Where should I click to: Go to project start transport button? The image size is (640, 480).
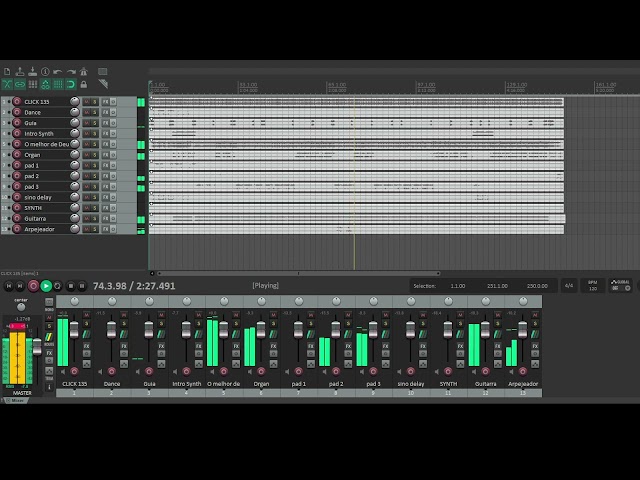tap(9, 286)
